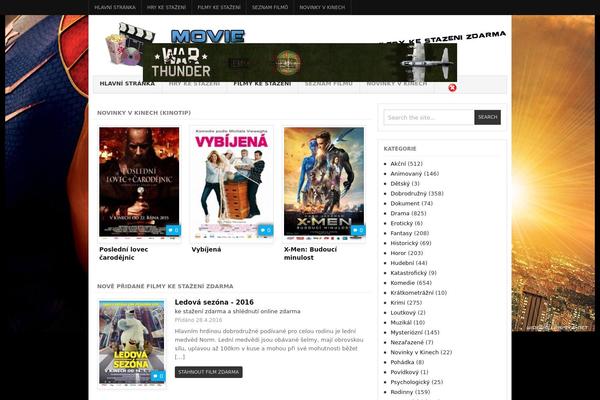Open the Povídkový (1) category
Viewport: 600px width, 400px height.
click(409, 373)
